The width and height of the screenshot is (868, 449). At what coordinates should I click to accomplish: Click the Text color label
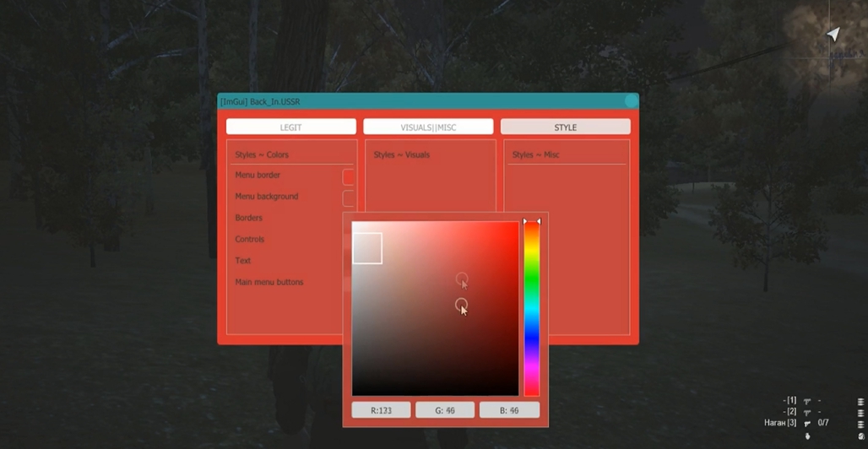pyautogui.click(x=242, y=260)
